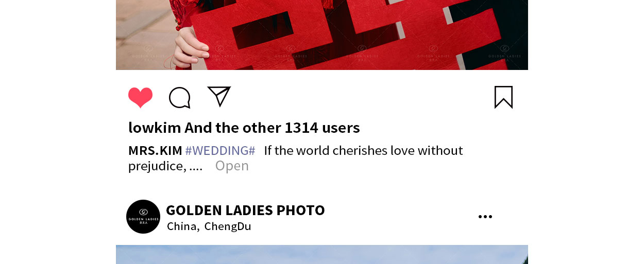Browse the #WEDDING# hashtag
This screenshot has height=264, width=644.
[x=220, y=151]
